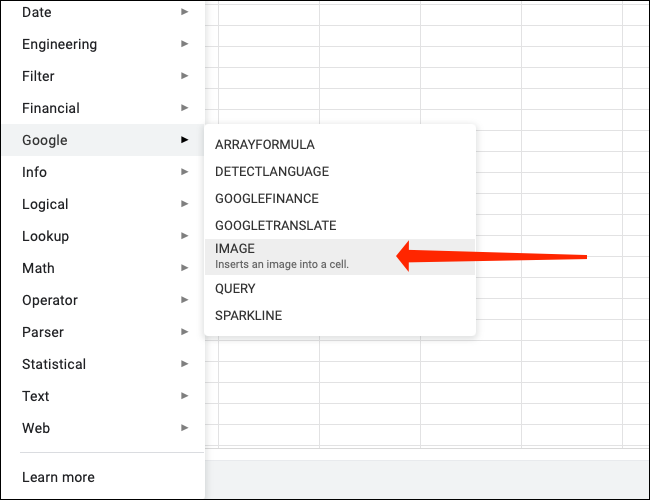Screen dimensions: 650x500
Task: Open the Statistical function category
Action: coord(54,364)
